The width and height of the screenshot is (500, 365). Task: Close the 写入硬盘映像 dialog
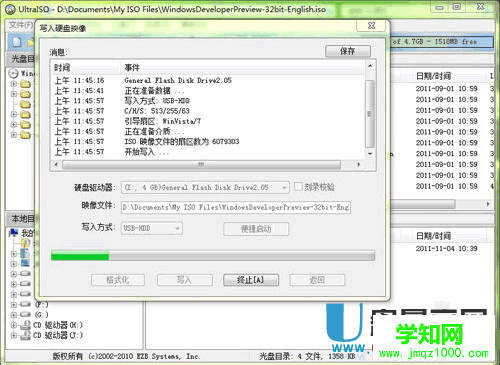click(x=372, y=26)
